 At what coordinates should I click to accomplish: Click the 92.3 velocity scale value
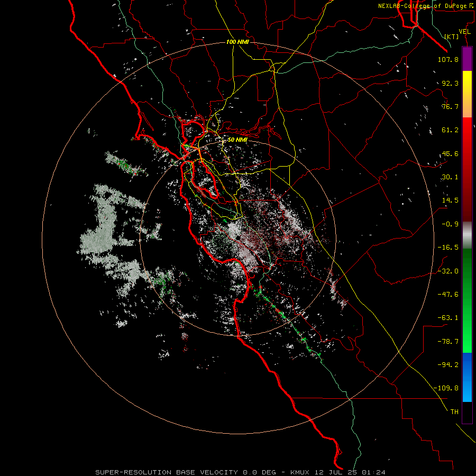click(x=450, y=83)
